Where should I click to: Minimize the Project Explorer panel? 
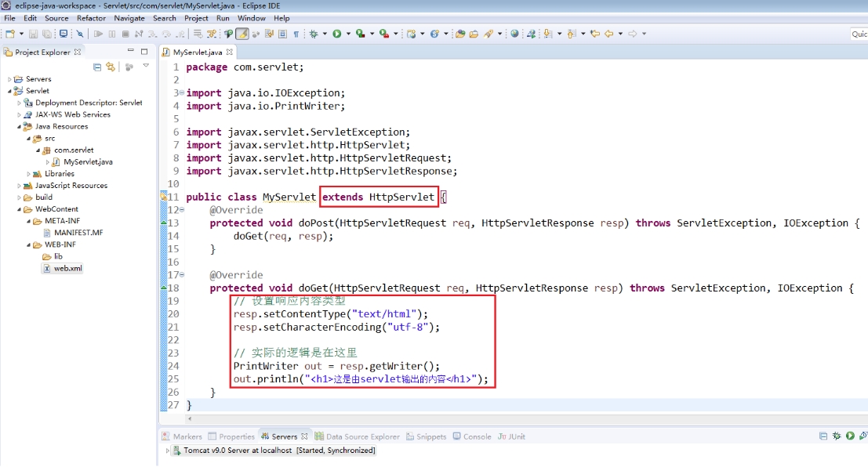(x=131, y=51)
